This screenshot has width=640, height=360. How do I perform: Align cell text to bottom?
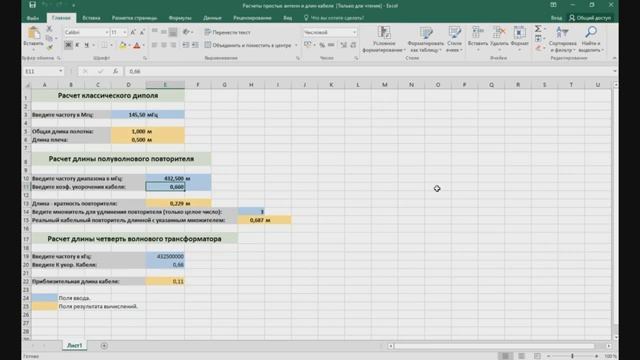[x=173, y=32]
